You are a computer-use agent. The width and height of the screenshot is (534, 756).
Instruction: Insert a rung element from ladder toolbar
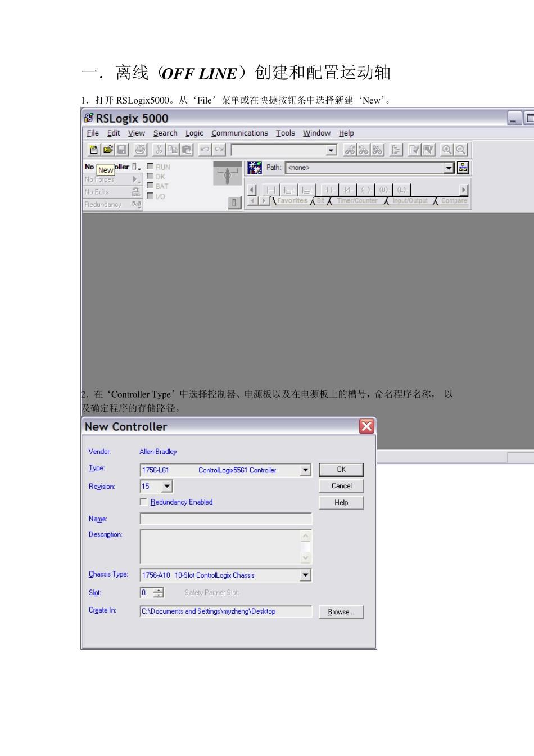click(x=271, y=190)
